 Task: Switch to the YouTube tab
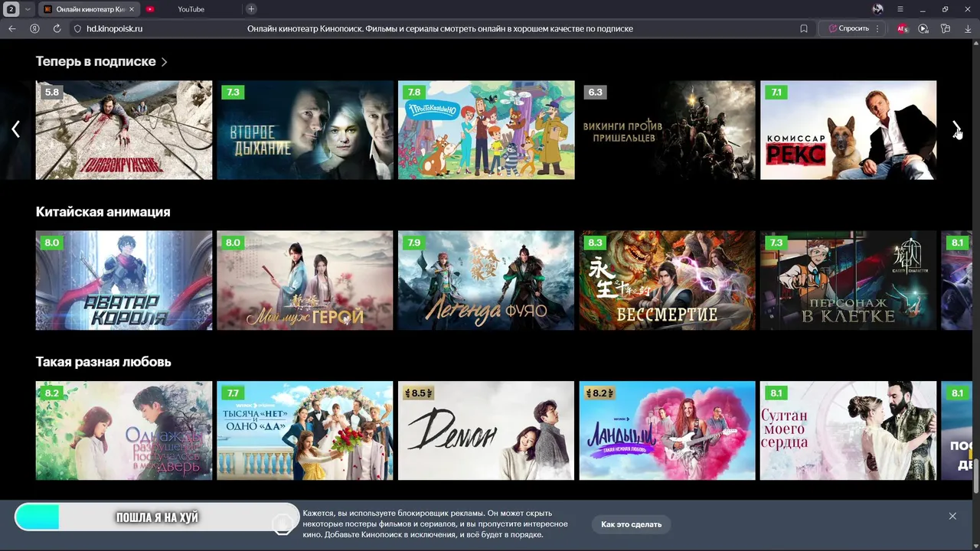(191, 9)
